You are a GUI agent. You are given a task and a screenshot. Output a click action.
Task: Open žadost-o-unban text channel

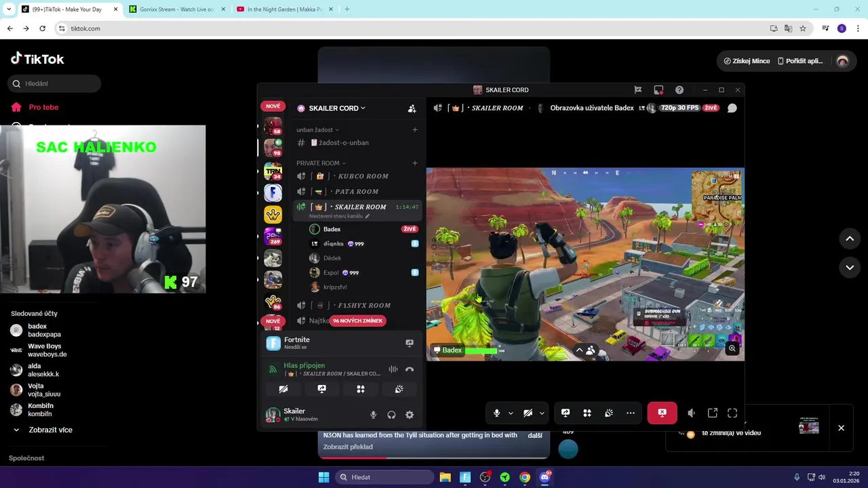[x=358, y=142]
